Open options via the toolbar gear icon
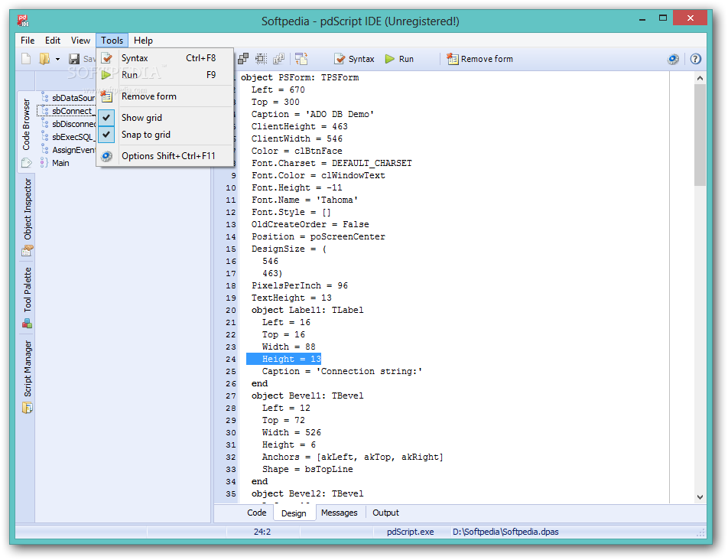 coord(673,59)
